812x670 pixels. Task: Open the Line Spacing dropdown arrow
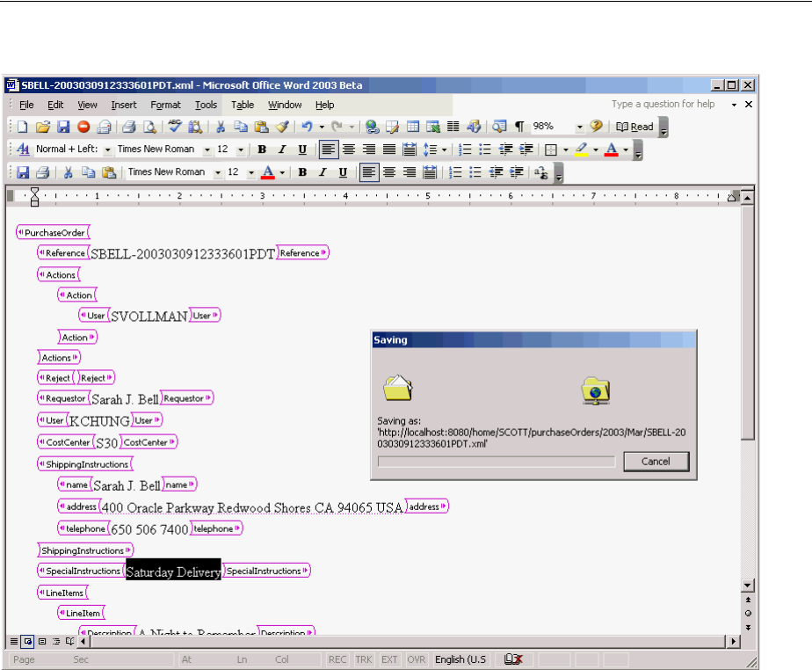point(445,150)
